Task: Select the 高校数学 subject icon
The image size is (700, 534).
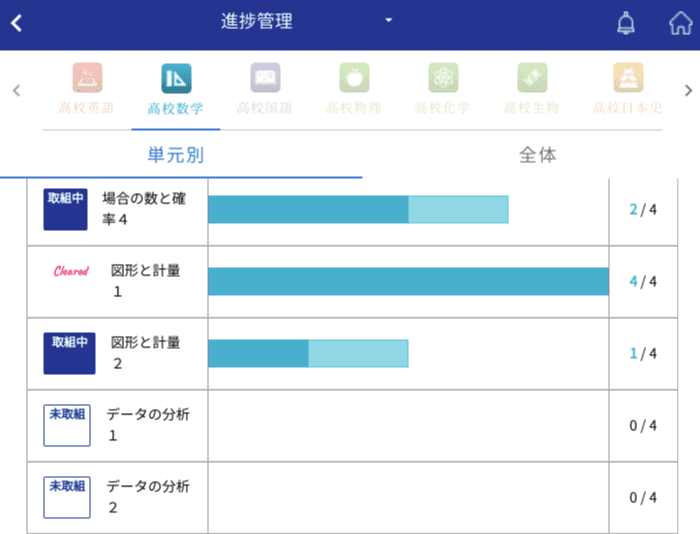Action: [x=176, y=78]
